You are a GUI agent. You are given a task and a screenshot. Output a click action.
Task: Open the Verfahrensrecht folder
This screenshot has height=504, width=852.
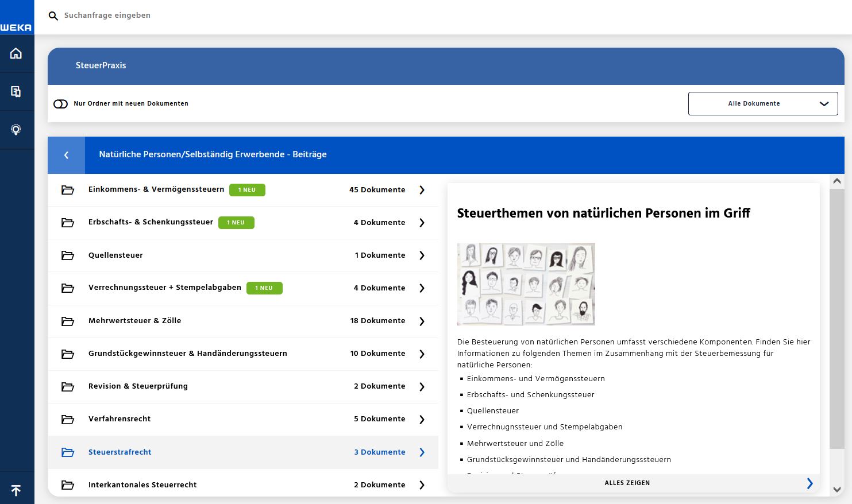pyautogui.click(x=119, y=419)
